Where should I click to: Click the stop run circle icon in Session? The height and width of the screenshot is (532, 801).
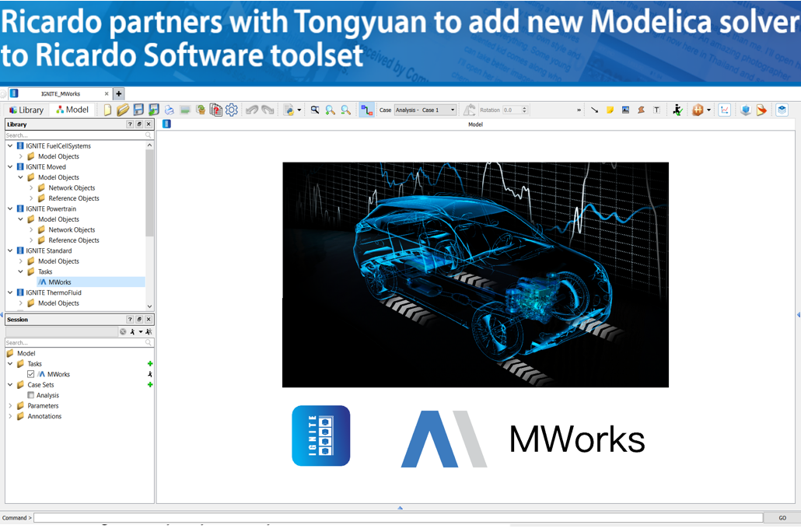click(x=123, y=331)
